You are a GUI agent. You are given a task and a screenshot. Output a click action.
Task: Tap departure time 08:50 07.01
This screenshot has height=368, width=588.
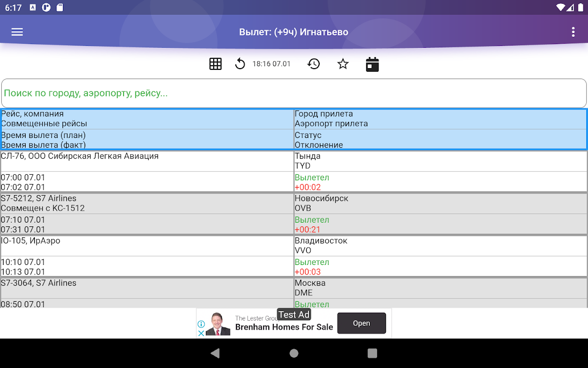pos(23,304)
